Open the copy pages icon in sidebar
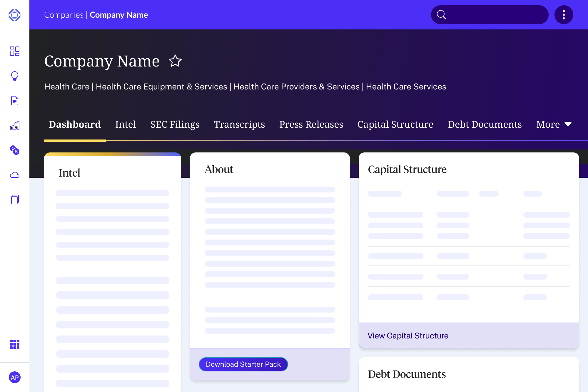588x392 pixels. [14, 200]
